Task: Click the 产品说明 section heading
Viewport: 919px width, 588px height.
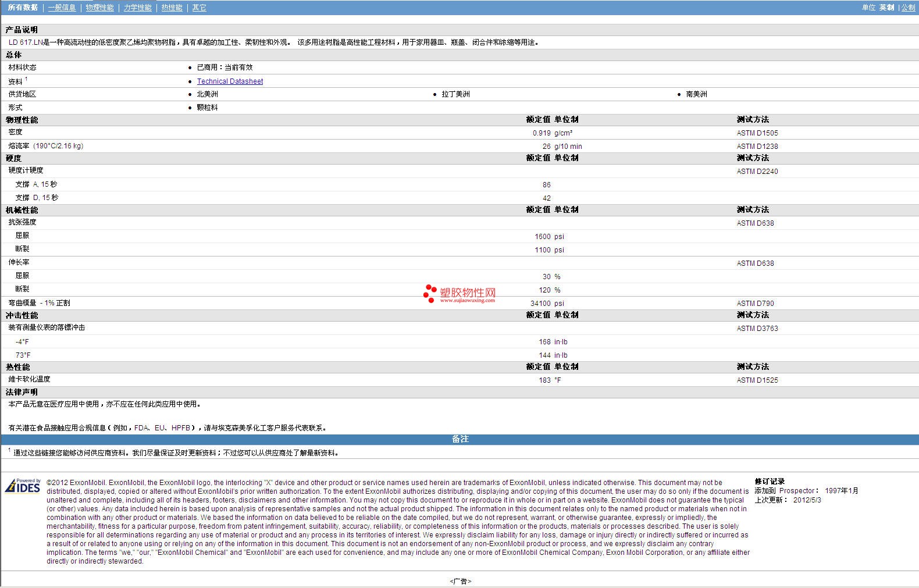Action: [22, 30]
